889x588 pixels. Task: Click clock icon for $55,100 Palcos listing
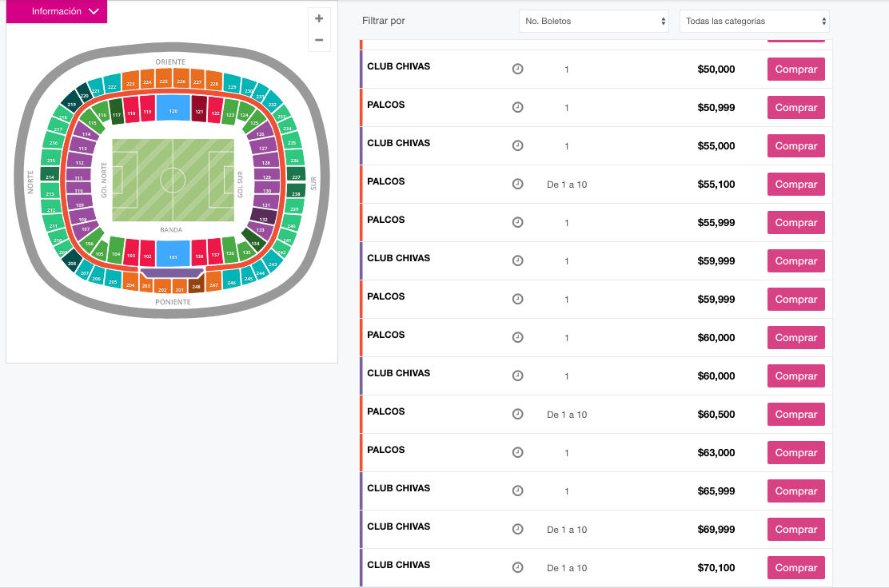tap(517, 184)
